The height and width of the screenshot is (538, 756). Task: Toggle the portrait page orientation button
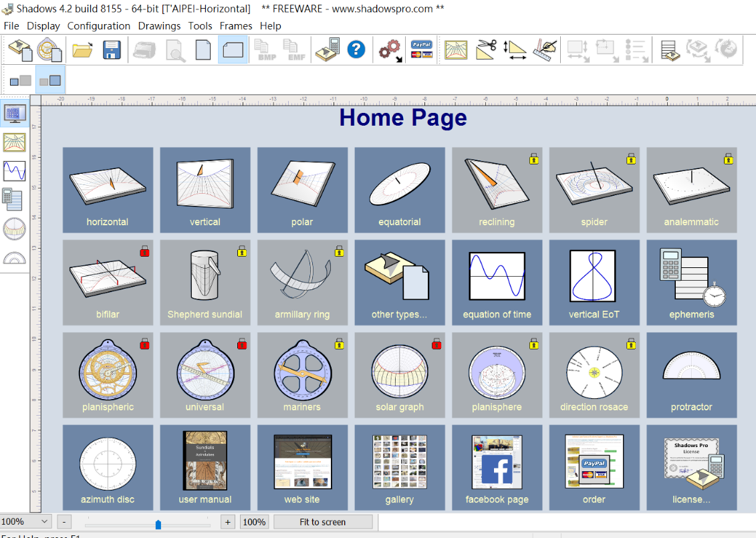(203, 50)
